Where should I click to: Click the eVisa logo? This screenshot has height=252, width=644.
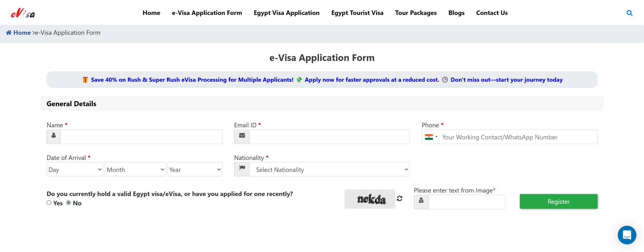coord(23,13)
